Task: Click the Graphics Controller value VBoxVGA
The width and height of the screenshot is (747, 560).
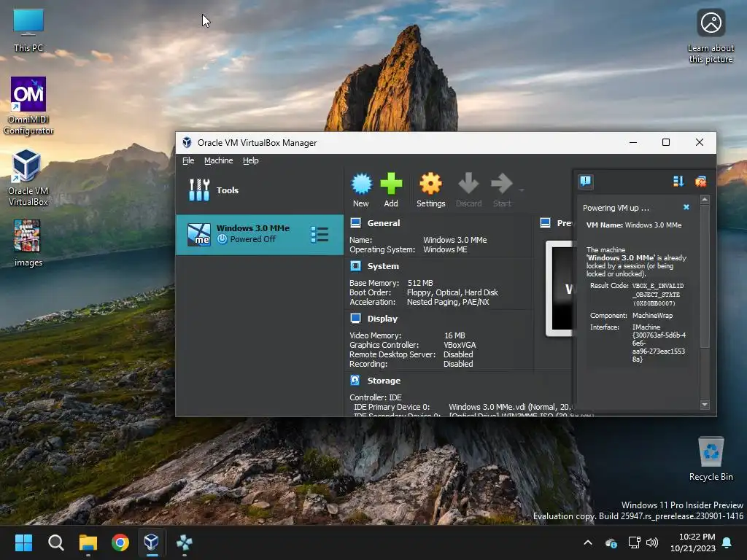Action: [460, 345]
